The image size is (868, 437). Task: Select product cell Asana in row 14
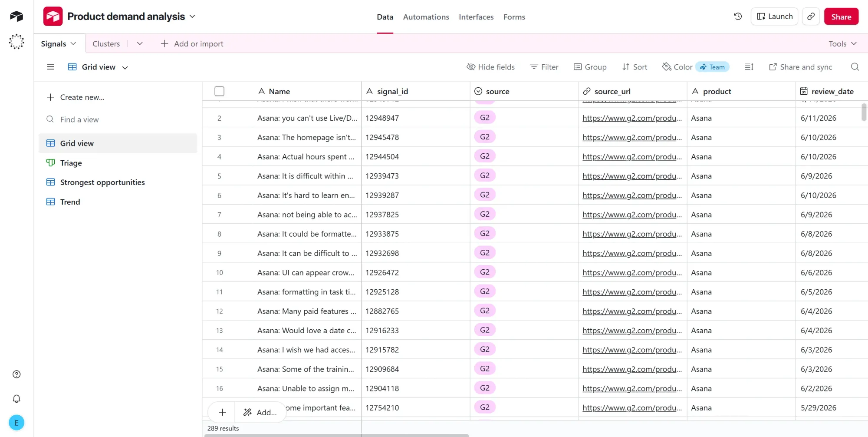[741, 350]
